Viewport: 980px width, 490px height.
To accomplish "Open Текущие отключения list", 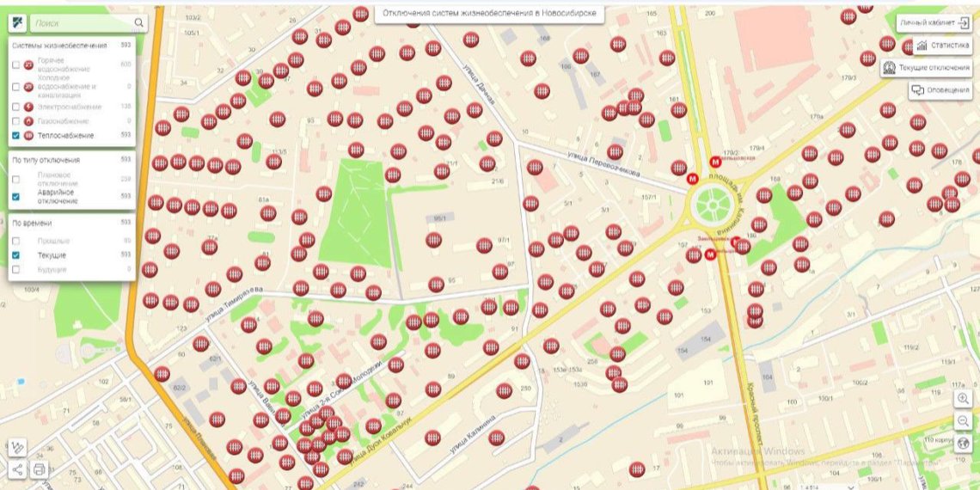I will pos(926,68).
